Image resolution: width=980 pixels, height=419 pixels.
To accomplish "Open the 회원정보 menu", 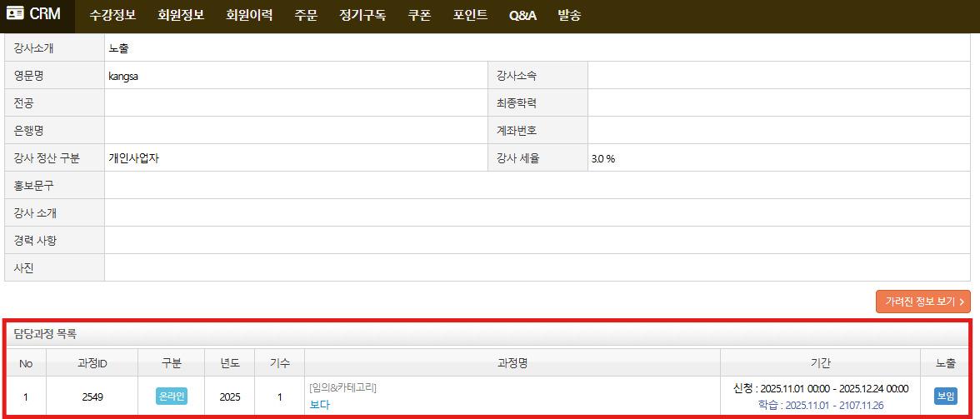I will point(181,15).
